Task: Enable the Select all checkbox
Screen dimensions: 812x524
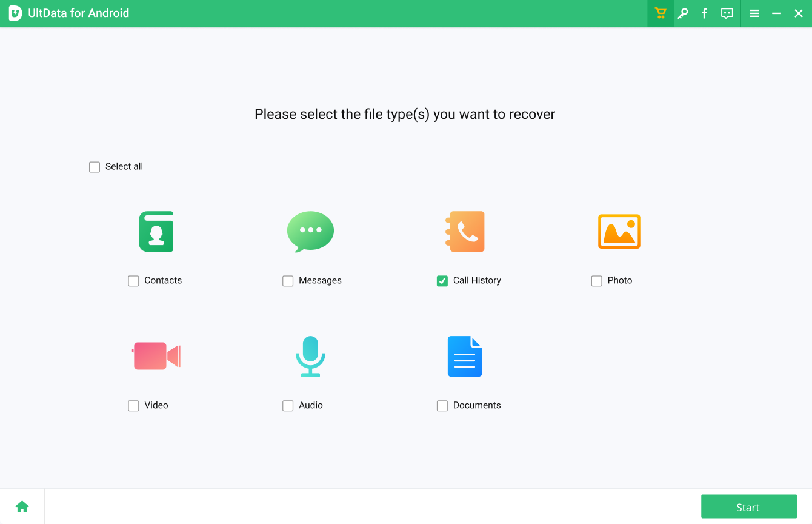Action: point(95,166)
